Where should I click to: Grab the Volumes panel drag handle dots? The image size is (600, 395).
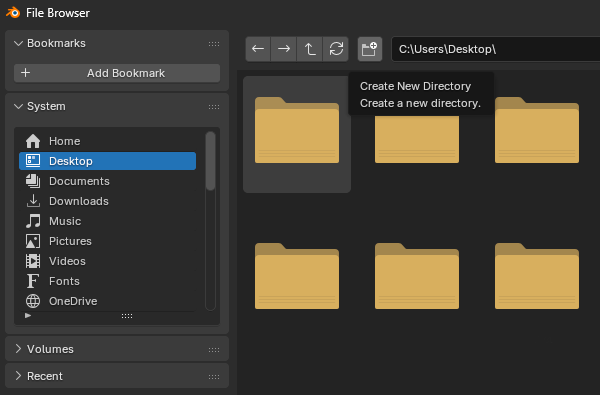coord(214,350)
